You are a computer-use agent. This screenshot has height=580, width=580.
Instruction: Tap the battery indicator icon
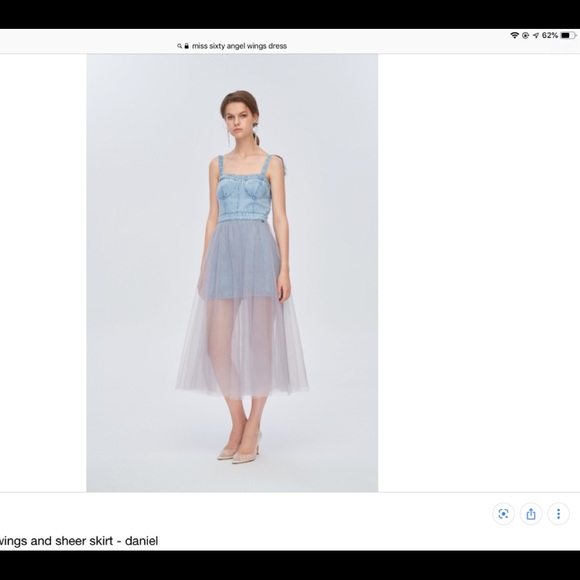pos(569,36)
